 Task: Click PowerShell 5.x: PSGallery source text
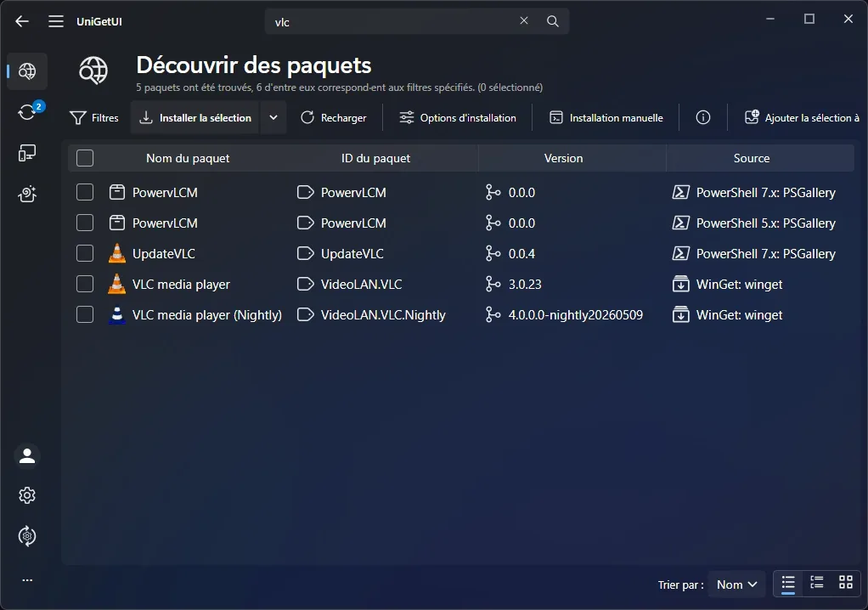point(765,223)
